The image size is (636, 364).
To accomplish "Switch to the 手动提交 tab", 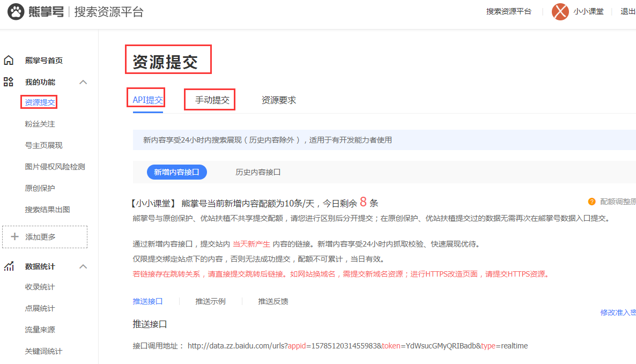I will pyautogui.click(x=212, y=100).
